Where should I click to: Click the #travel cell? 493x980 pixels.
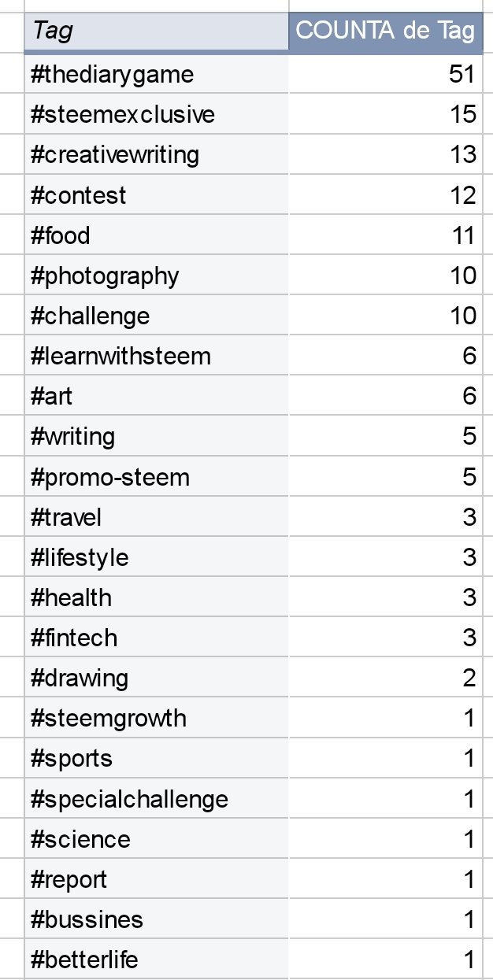(x=156, y=517)
